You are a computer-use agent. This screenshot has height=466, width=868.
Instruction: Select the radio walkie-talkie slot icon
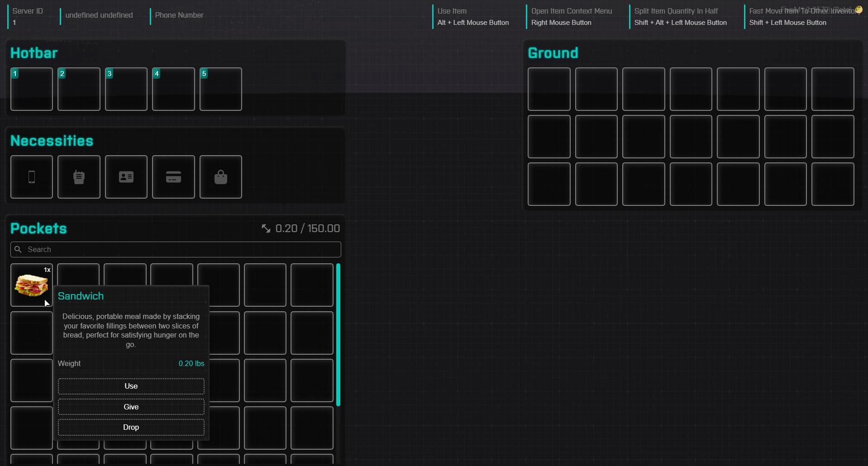79,177
